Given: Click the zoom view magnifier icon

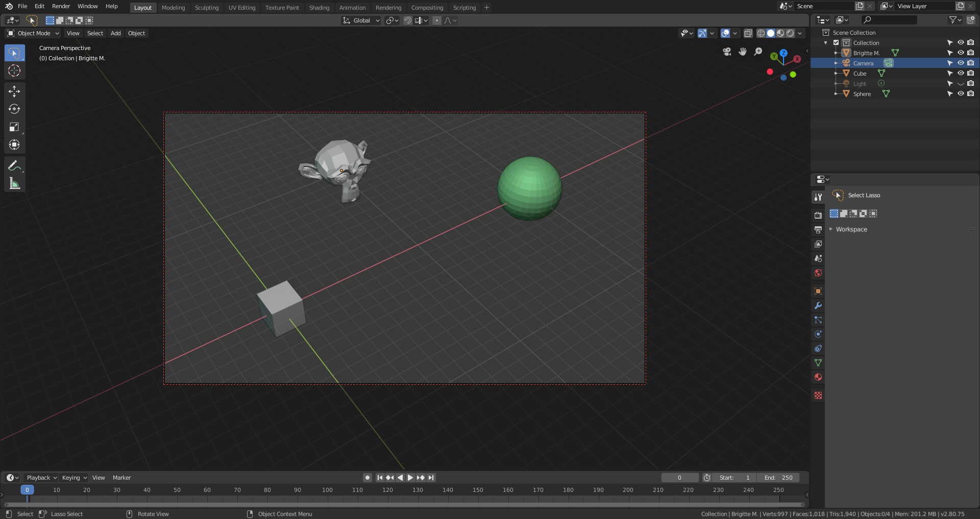Looking at the screenshot, I should pos(758,52).
